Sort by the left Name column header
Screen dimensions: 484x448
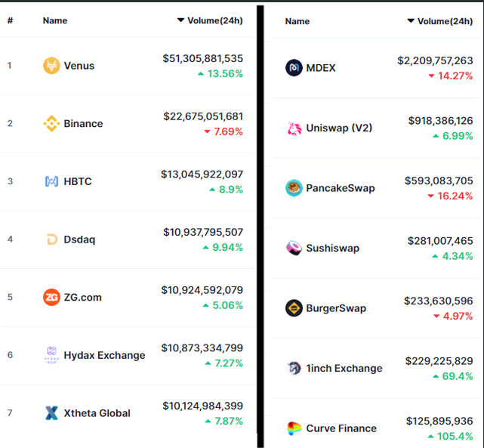(55, 20)
